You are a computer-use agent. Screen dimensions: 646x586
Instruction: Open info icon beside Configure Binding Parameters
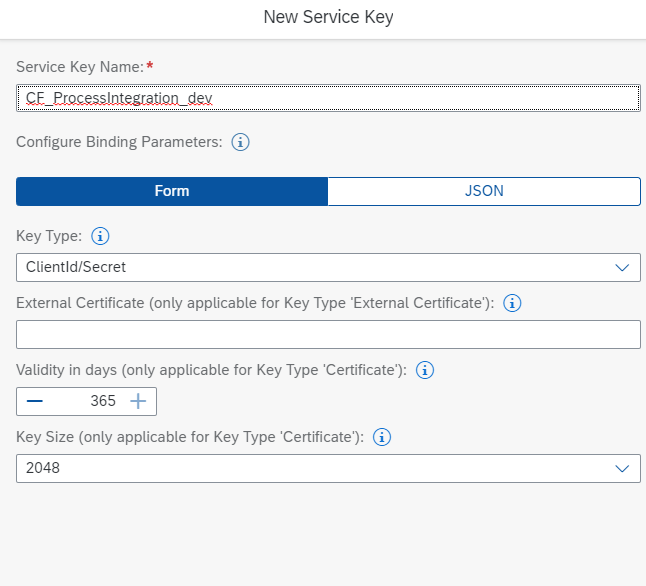[x=240, y=142]
